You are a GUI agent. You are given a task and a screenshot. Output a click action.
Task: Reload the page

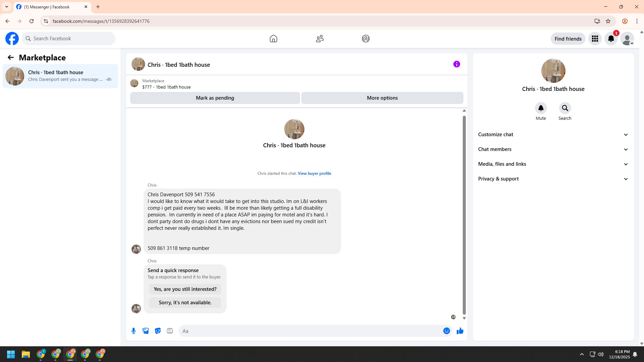click(x=32, y=21)
